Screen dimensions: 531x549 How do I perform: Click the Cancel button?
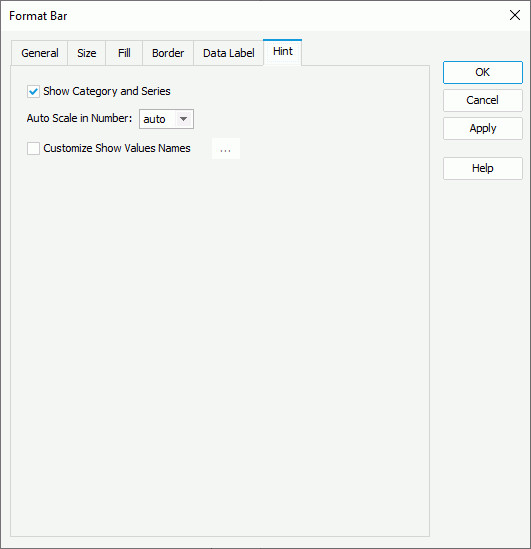pyautogui.click(x=483, y=100)
